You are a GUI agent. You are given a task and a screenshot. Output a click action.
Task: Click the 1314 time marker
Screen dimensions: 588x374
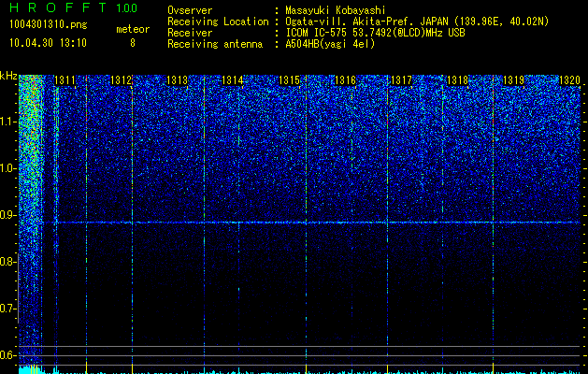coord(233,80)
